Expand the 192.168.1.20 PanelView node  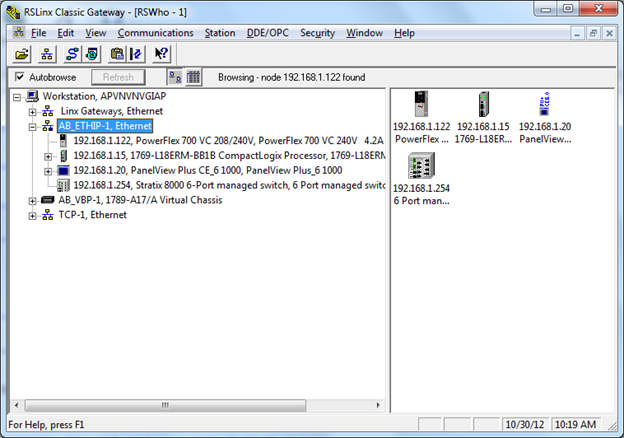(48, 171)
